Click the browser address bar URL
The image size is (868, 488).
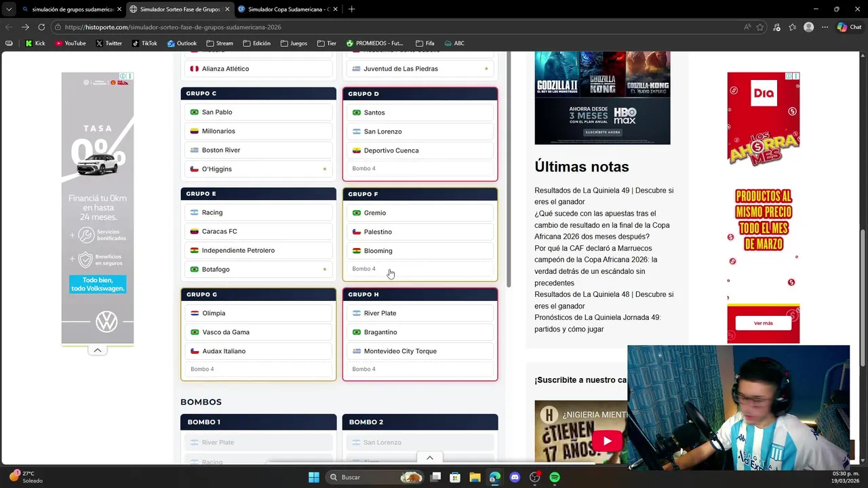173,27
